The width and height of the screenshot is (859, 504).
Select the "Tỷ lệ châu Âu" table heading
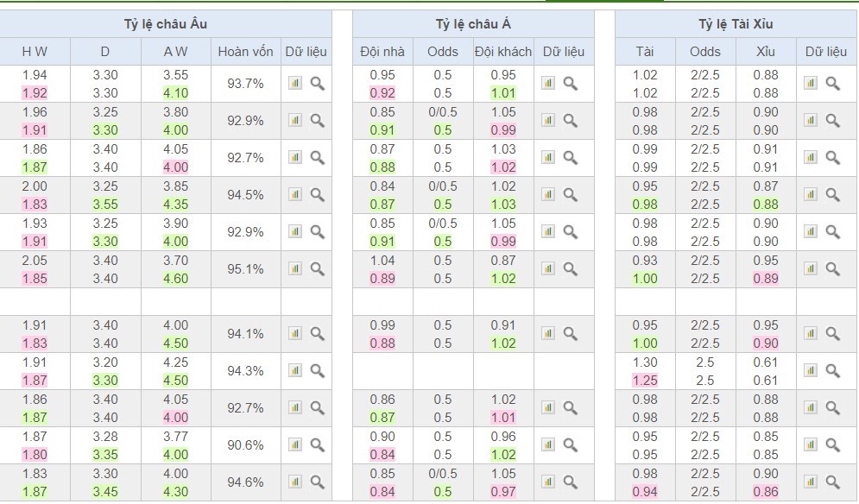[165, 24]
